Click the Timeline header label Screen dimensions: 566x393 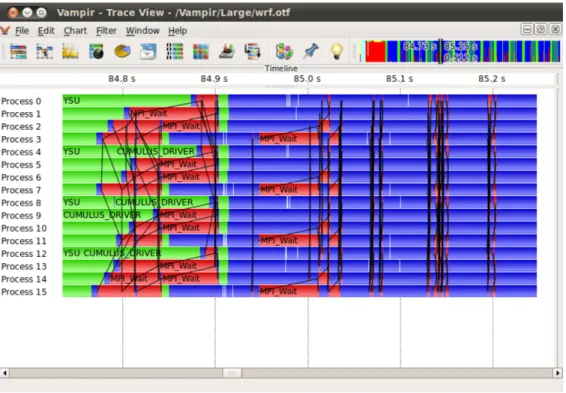pos(281,68)
